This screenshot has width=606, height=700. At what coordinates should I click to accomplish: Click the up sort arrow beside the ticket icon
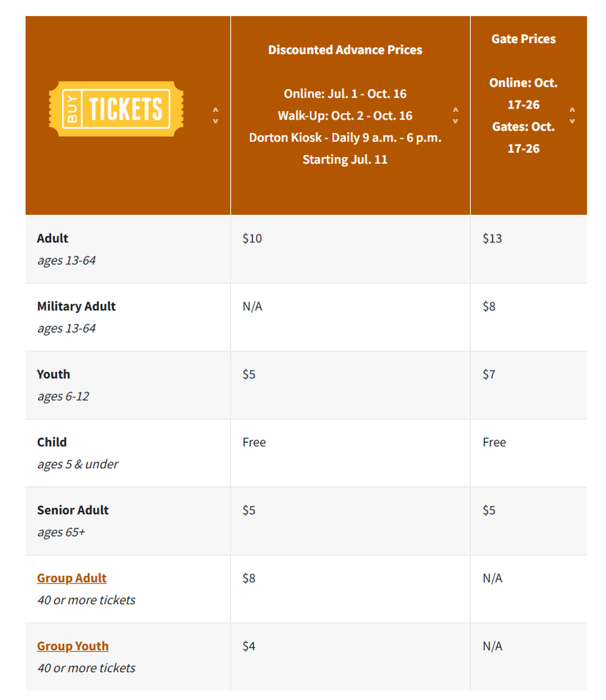pyautogui.click(x=216, y=111)
